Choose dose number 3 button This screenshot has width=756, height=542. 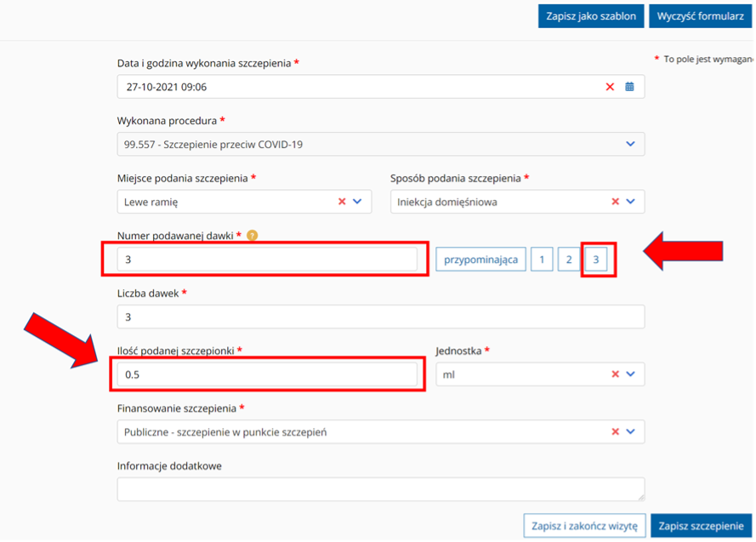(x=596, y=260)
